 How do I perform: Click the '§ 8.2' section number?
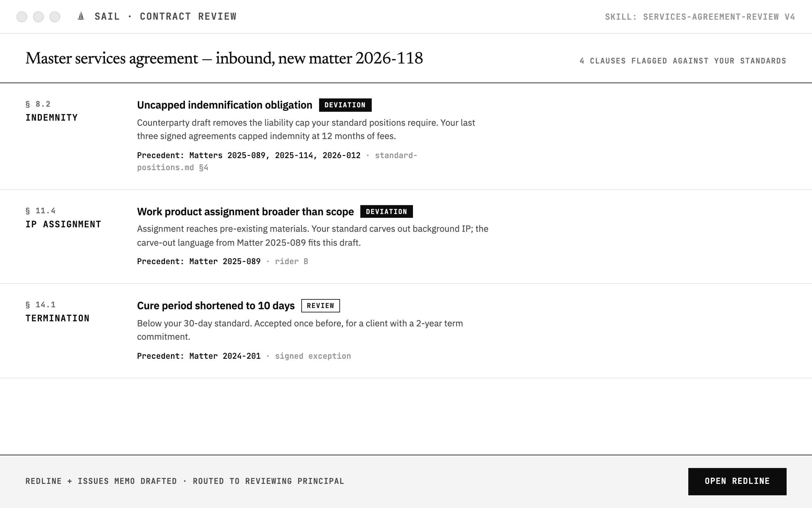[x=38, y=104]
